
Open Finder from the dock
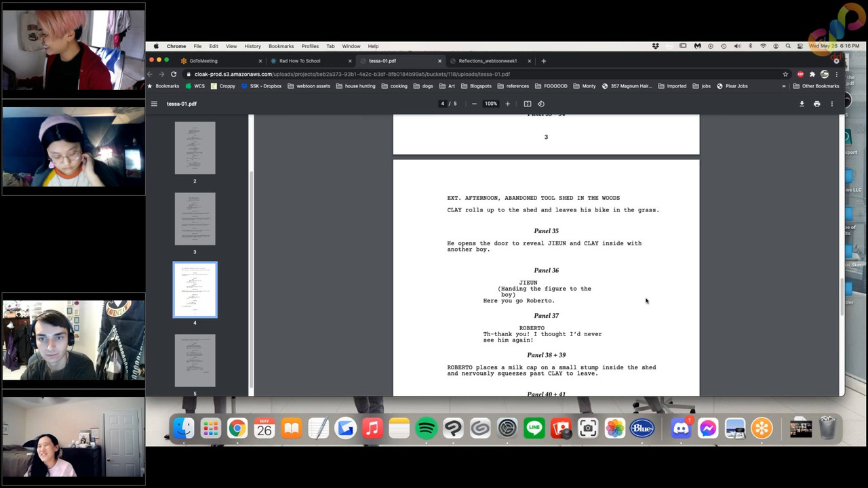[x=183, y=428]
